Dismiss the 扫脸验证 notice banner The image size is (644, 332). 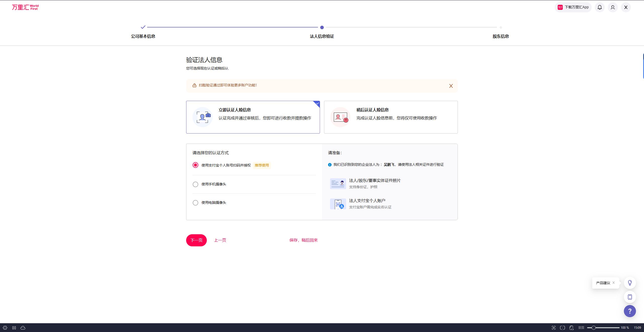[x=451, y=86]
